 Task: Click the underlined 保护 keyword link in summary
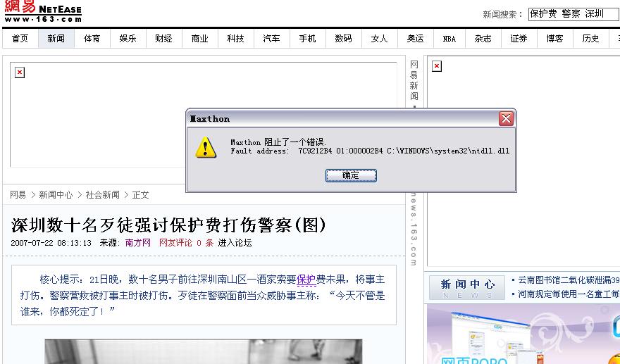pos(306,280)
